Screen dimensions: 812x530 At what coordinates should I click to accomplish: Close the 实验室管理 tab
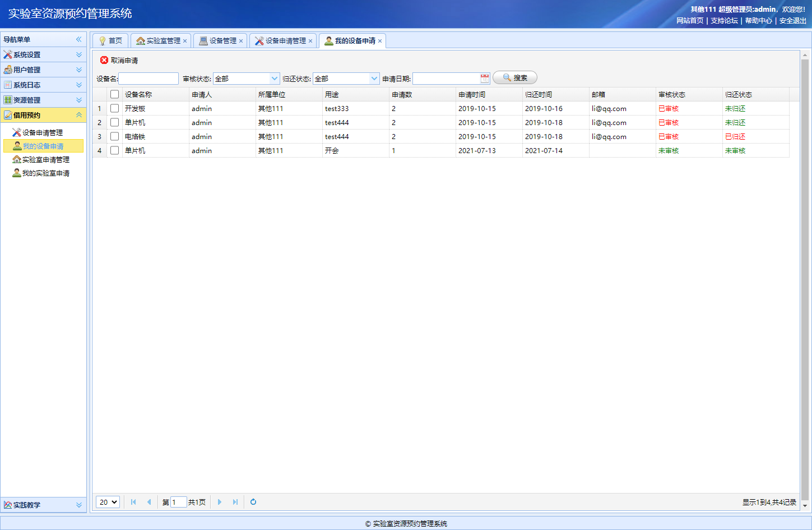click(185, 41)
